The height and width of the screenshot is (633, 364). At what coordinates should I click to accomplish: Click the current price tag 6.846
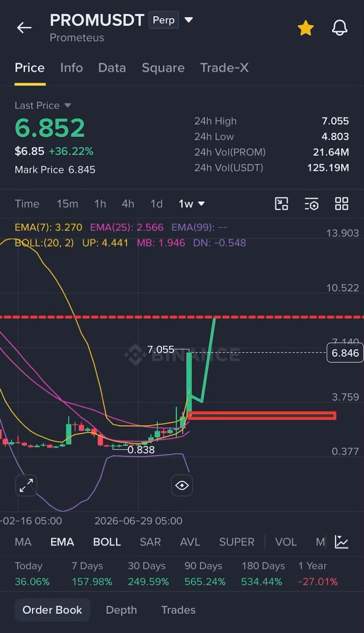tap(345, 353)
